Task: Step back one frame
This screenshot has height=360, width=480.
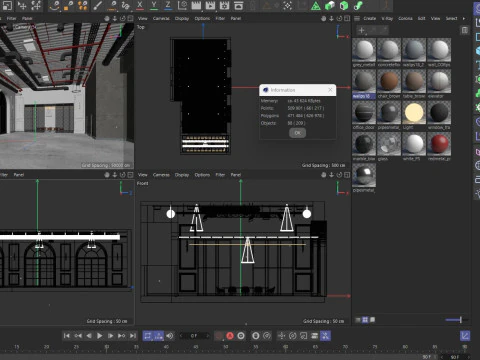Action: pos(89,336)
